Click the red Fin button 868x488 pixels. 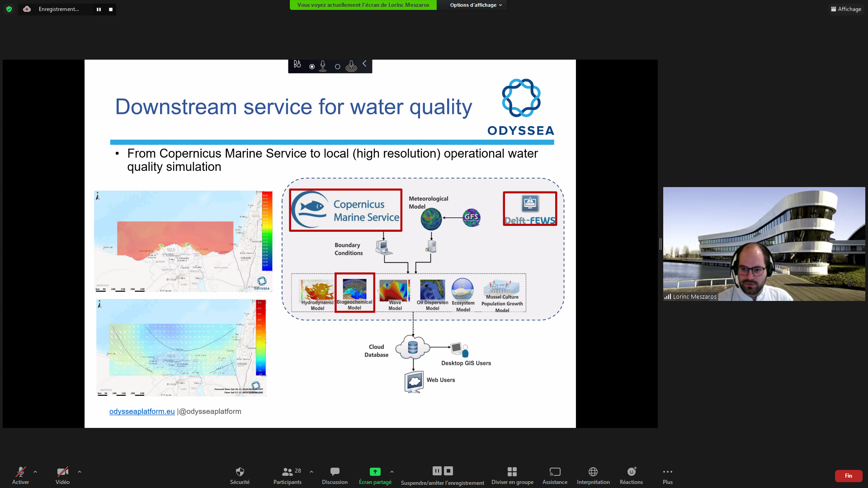click(848, 476)
